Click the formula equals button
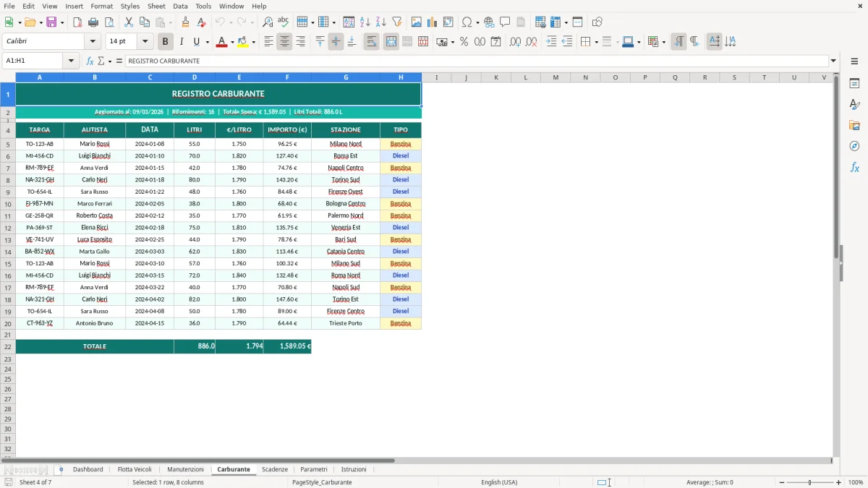The height and width of the screenshot is (488, 868). tap(119, 61)
